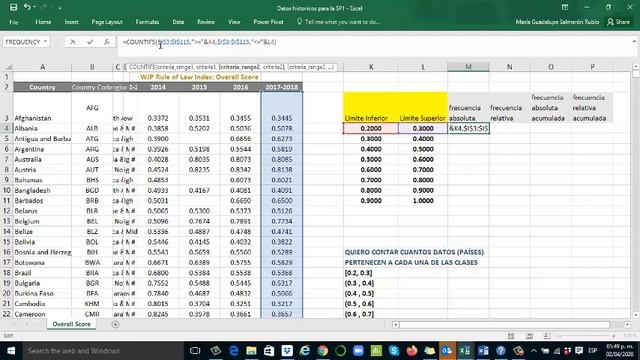640x360 pixels.
Task: Save the workbook with the Save icon
Action: pos(13,7)
